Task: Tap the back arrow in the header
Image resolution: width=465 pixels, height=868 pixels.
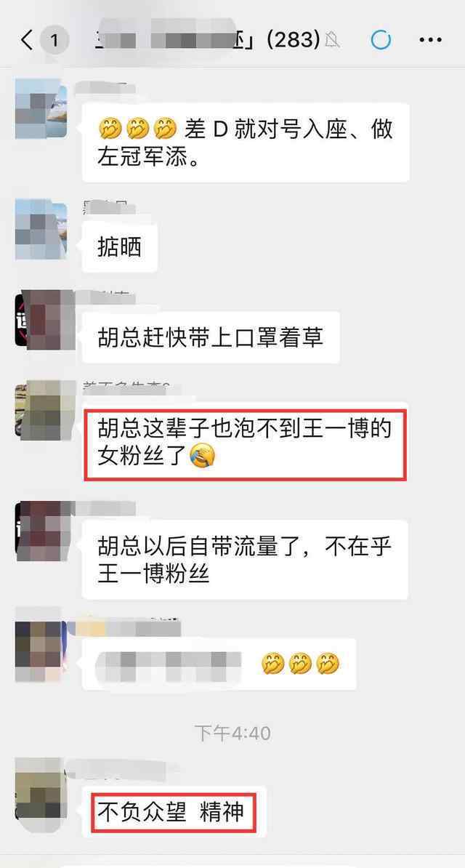Action: pos(27,40)
